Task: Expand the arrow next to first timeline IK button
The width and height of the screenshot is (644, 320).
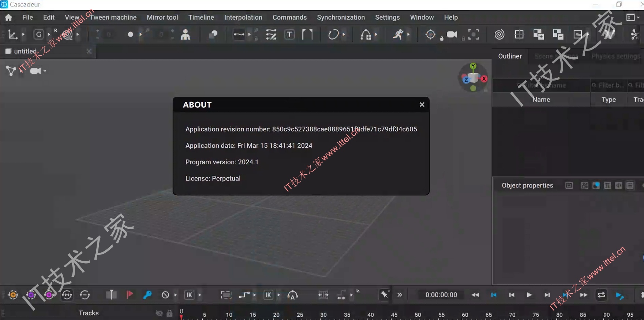Action: click(200, 295)
